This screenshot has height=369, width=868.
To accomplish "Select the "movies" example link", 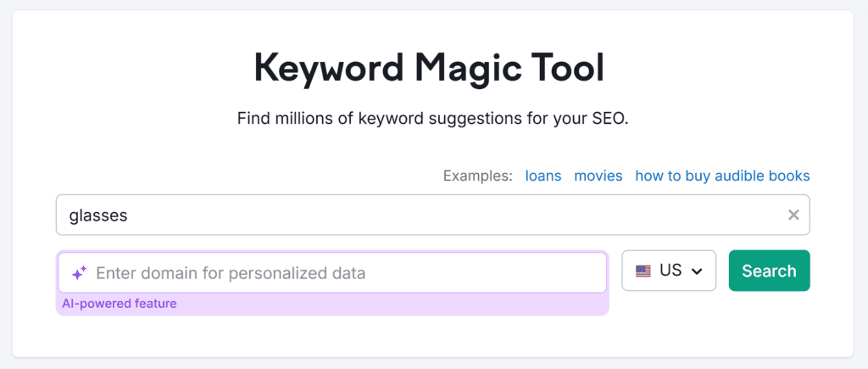I will point(598,176).
